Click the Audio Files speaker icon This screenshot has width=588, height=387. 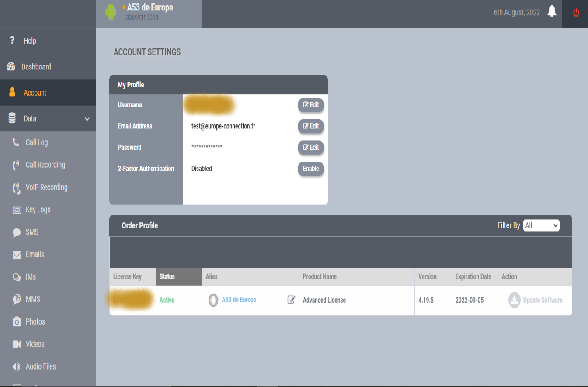coord(17,367)
